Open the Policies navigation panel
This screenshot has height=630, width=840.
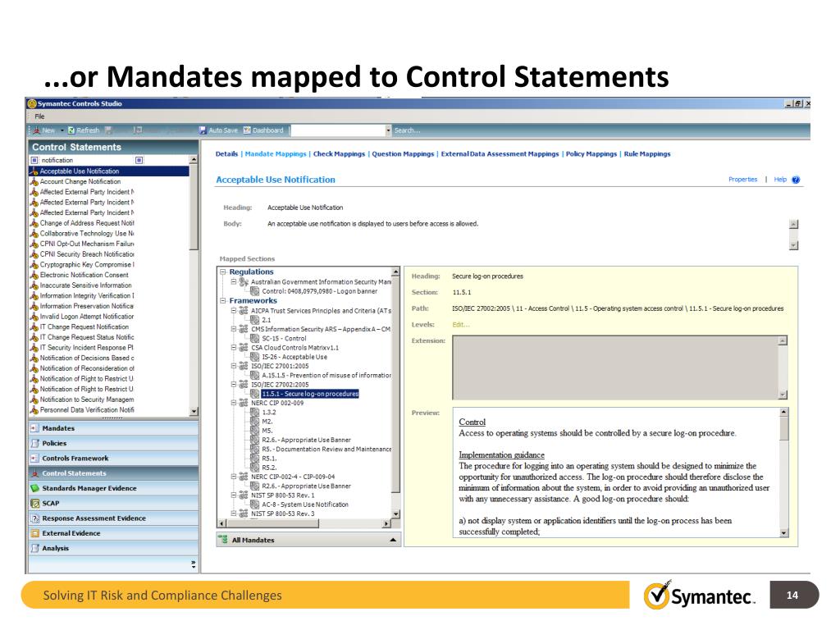click(113, 443)
